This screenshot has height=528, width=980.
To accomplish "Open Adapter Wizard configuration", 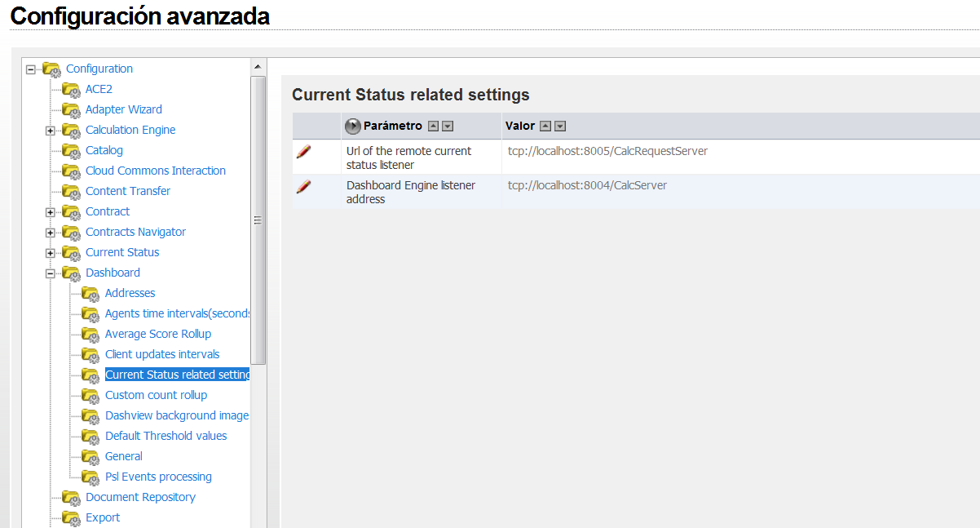I will (123, 109).
